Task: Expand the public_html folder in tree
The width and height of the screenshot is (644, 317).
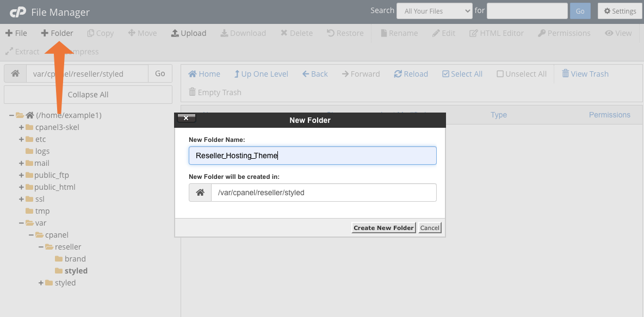Action: point(21,187)
